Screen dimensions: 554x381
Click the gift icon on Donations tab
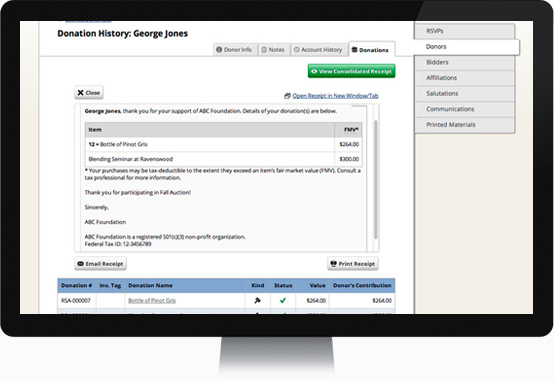pos(354,50)
